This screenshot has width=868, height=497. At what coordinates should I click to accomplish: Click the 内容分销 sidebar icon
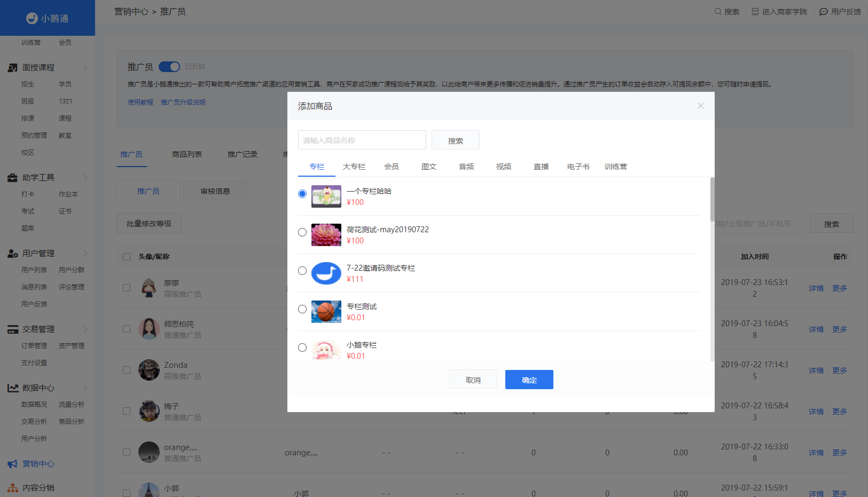(13, 488)
